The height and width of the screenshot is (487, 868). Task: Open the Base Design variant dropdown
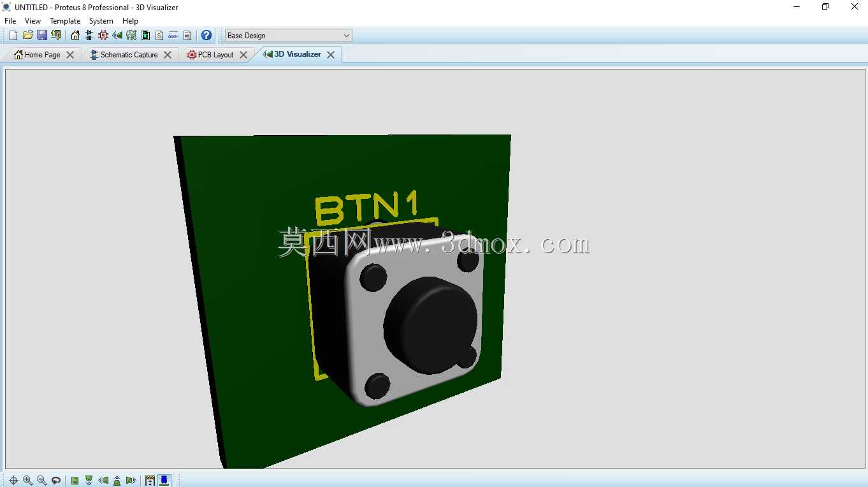(x=288, y=36)
